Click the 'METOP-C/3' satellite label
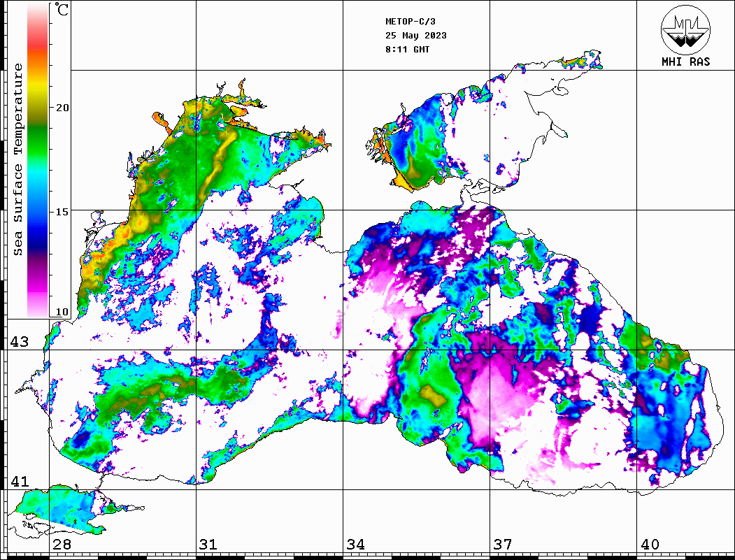Screen dimensions: 735x560 pyautogui.click(x=411, y=22)
